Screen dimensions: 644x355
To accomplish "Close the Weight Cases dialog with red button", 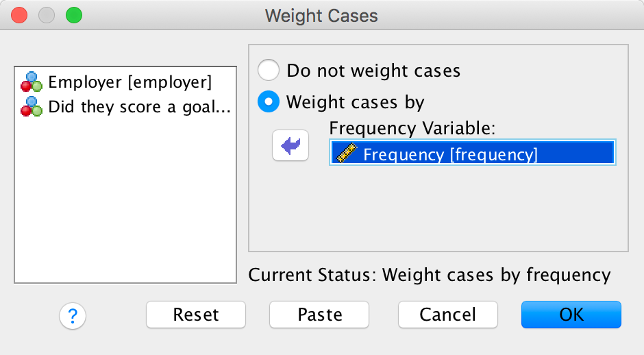I will [20, 14].
